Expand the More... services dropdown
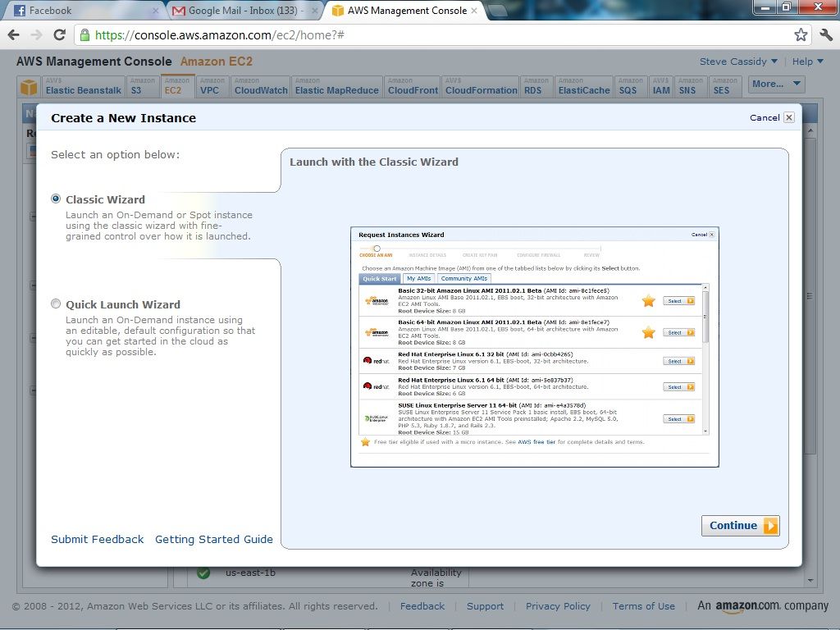 pos(776,84)
